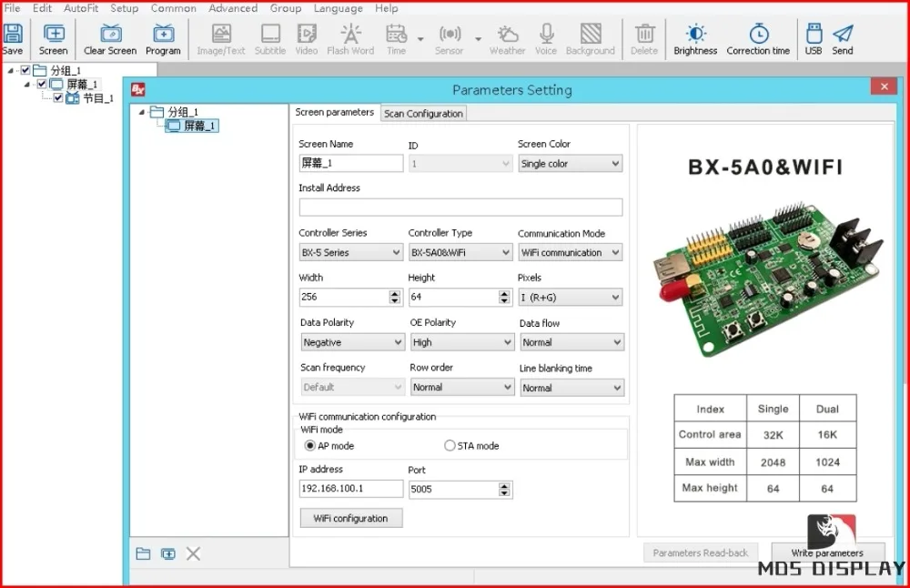Screen dimensions: 910x588
Task: Select STA mode radio button
Action: (x=450, y=446)
